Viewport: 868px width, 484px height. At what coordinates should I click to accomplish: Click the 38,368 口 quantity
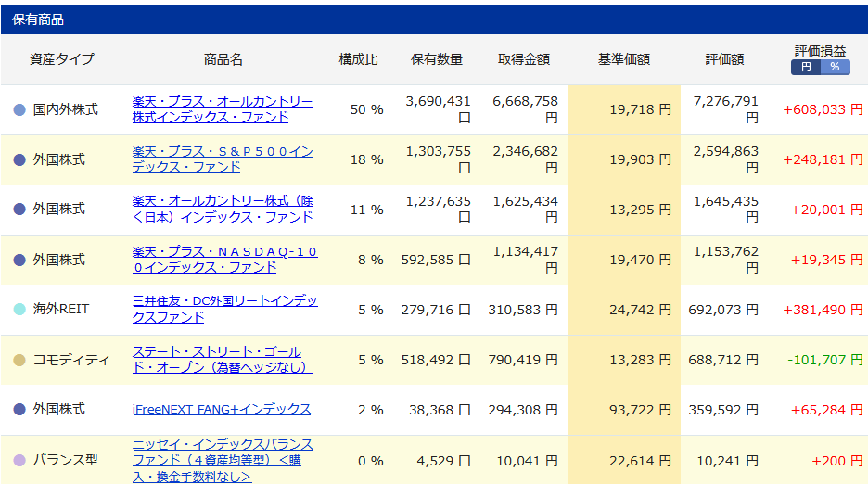[x=440, y=410]
